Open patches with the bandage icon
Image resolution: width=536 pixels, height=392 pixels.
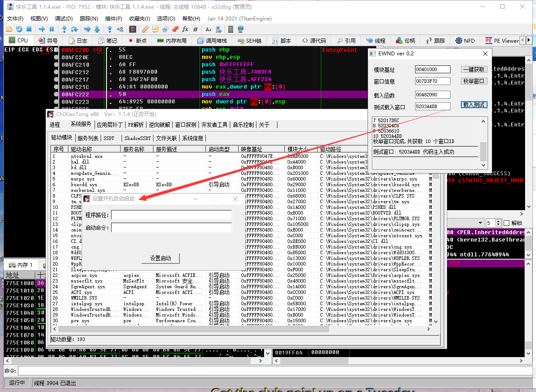[x=145, y=29]
